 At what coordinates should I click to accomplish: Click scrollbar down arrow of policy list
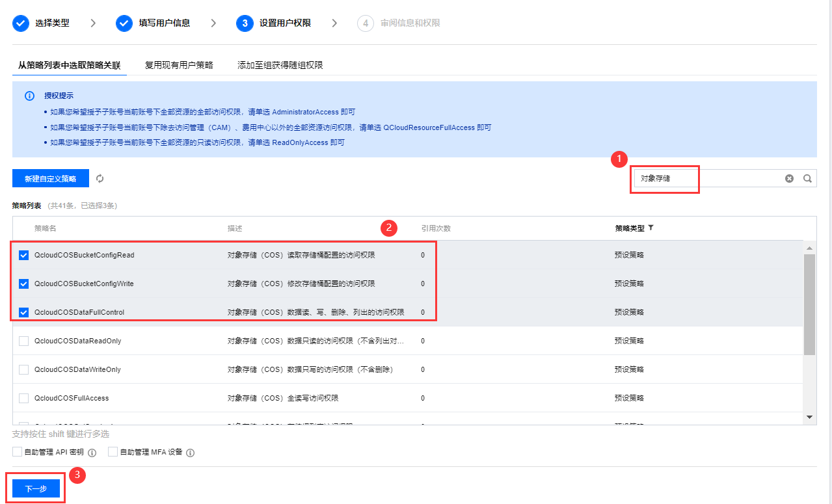[809, 417]
